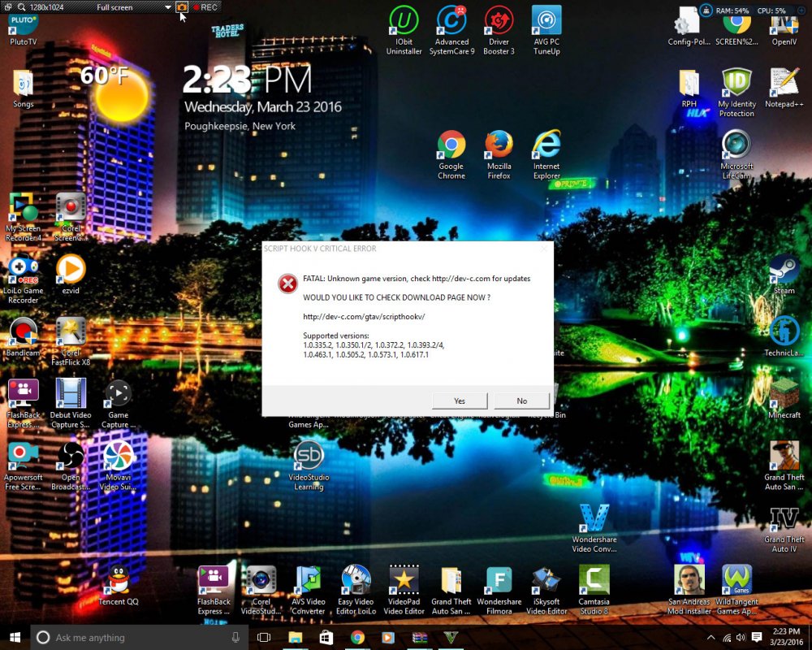Launch Camtasia Studio 8 shortcut

click(x=594, y=590)
